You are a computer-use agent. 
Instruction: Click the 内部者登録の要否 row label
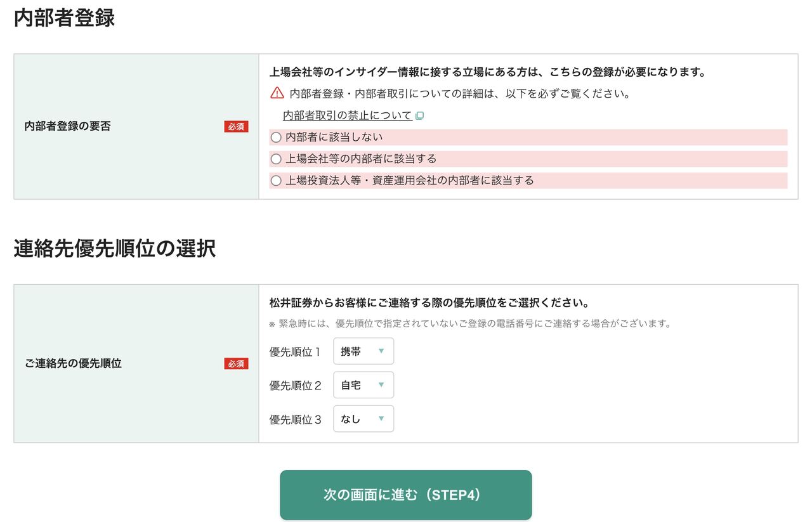pyautogui.click(x=67, y=126)
